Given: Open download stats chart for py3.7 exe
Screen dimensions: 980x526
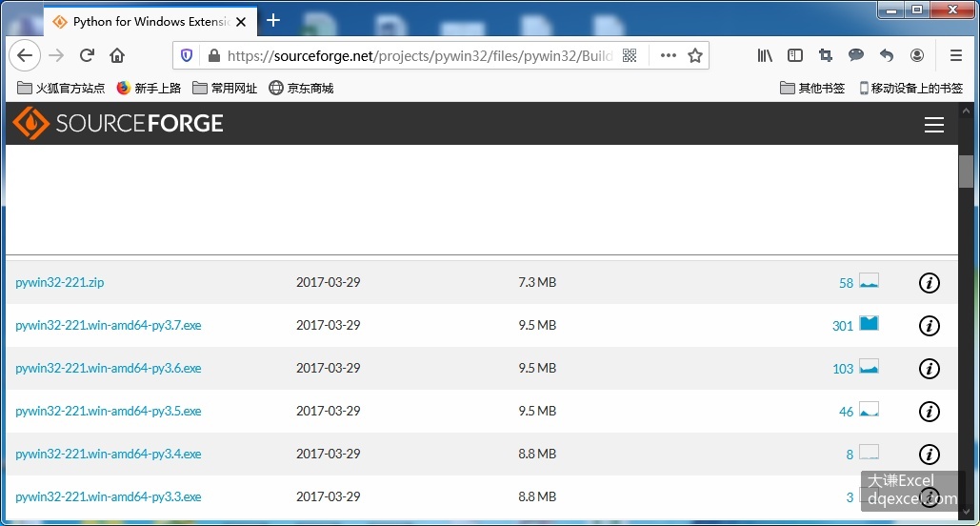Looking at the screenshot, I should (869, 323).
